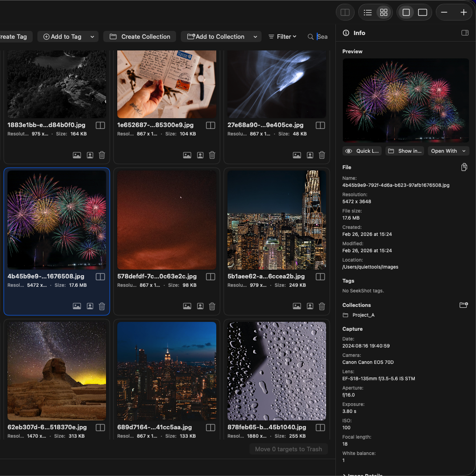Click portrait icon on 1e652687 card
This screenshot has height=476, width=476.
tap(200, 155)
